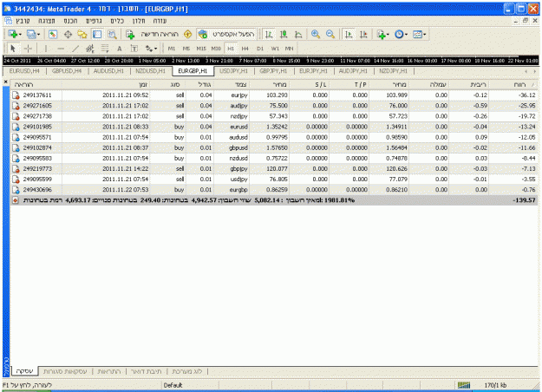Switch chart to line chart icon
This screenshot has height=392, width=542.
point(298,34)
